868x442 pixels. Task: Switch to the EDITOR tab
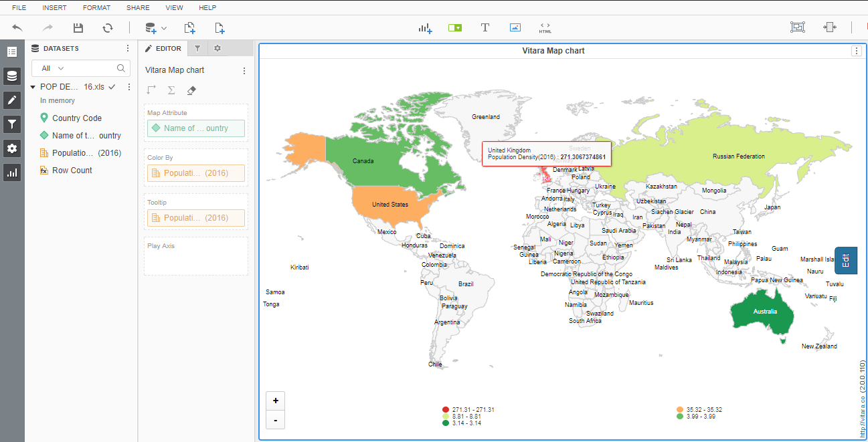(163, 48)
